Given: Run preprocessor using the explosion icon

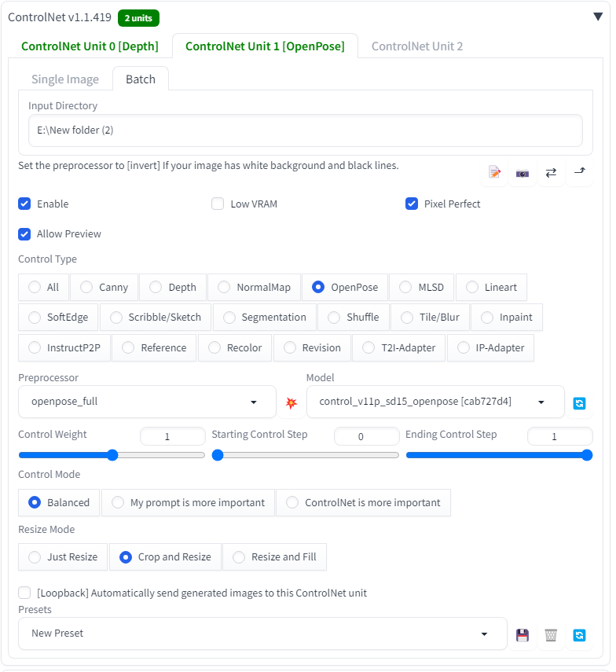Looking at the screenshot, I should (291, 402).
